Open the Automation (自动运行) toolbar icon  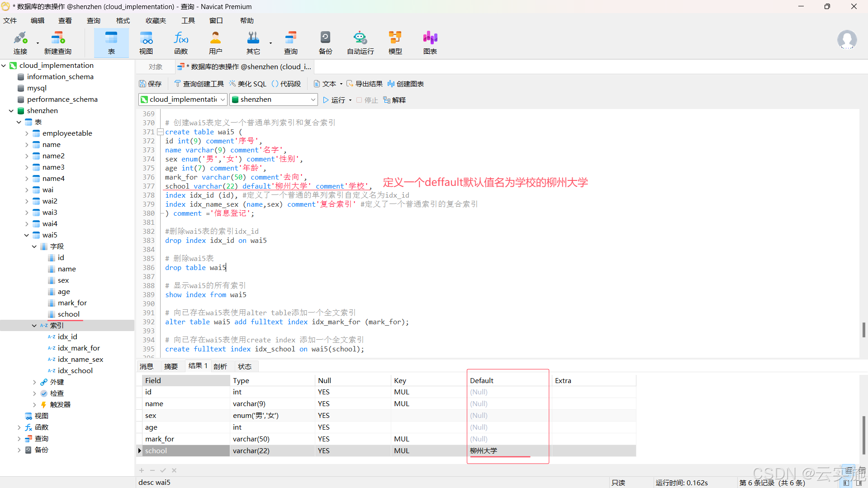[360, 43]
